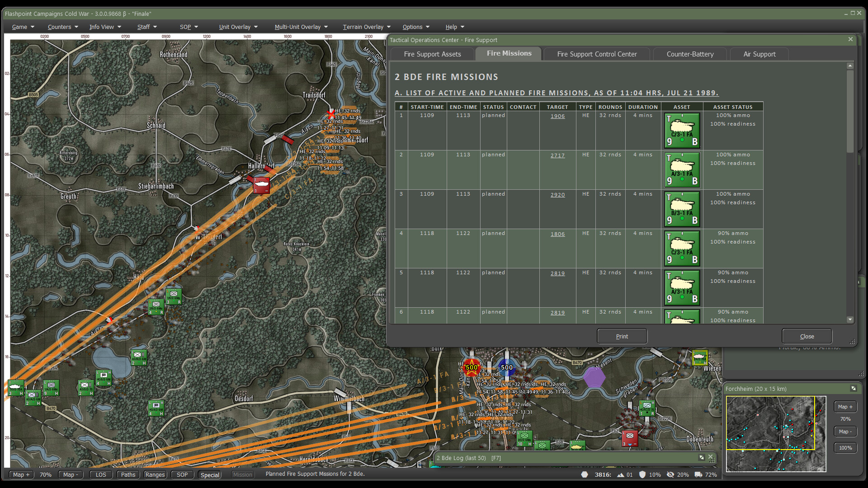Click the Print button in the Fire Missions dialog
Screen dimensions: 868x488
pyautogui.click(x=622, y=336)
